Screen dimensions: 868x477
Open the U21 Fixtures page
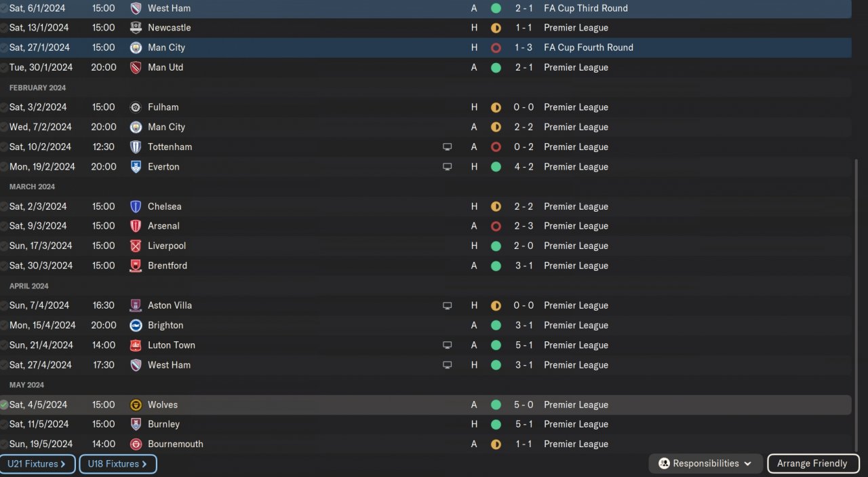(x=37, y=464)
